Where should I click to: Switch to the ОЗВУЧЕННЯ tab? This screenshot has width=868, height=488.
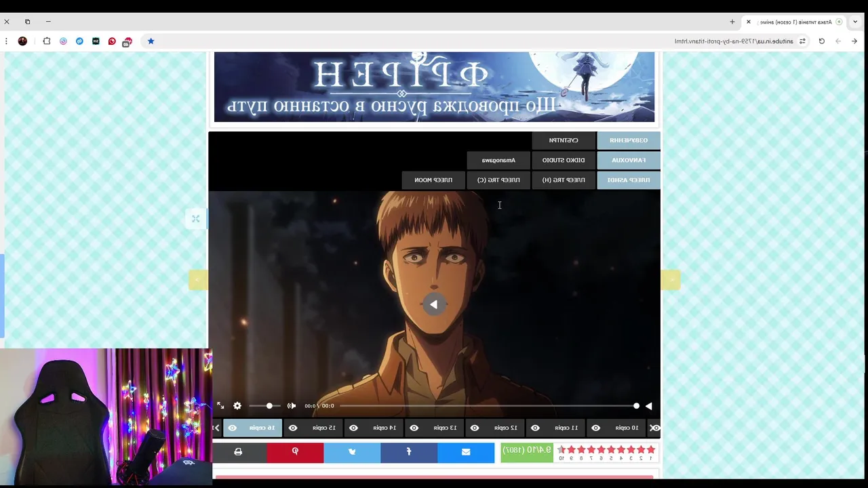[629, 140]
